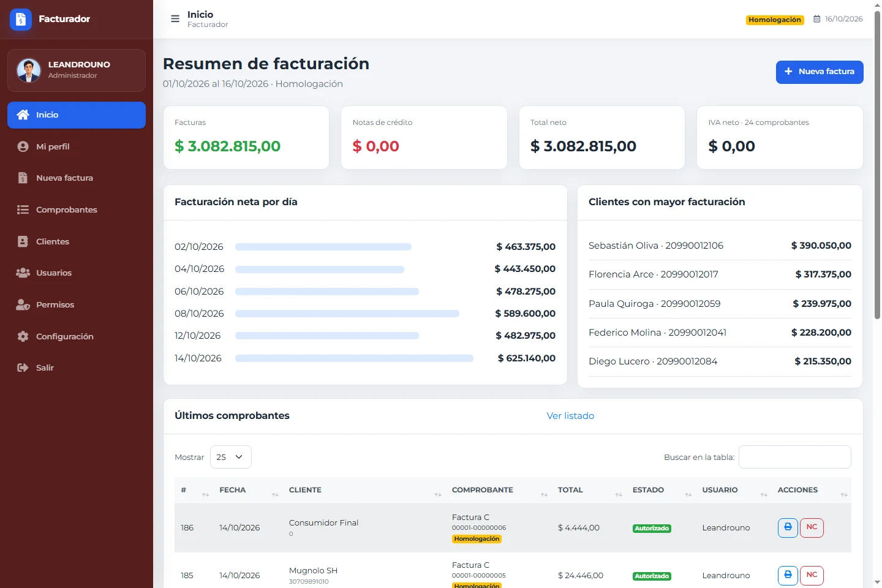Click Salir to log out

pyautogui.click(x=77, y=367)
